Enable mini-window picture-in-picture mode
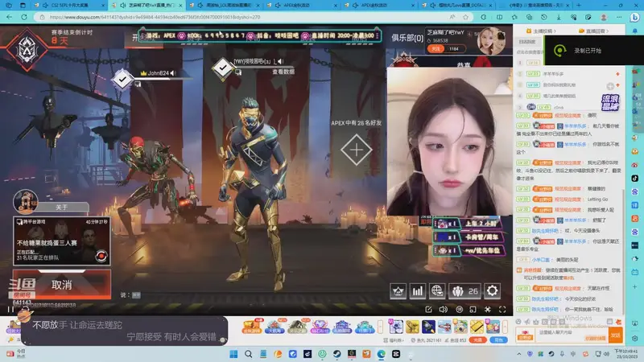This screenshot has height=362, width=644. coord(473,310)
